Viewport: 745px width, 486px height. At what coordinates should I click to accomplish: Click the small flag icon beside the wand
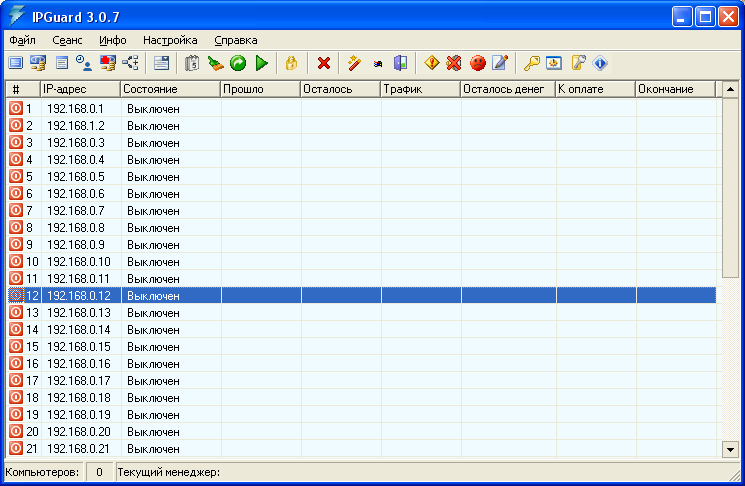pyautogui.click(x=378, y=64)
